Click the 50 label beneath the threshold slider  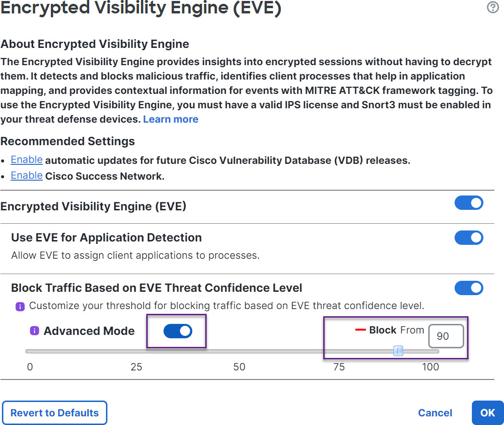[x=239, y=367]
